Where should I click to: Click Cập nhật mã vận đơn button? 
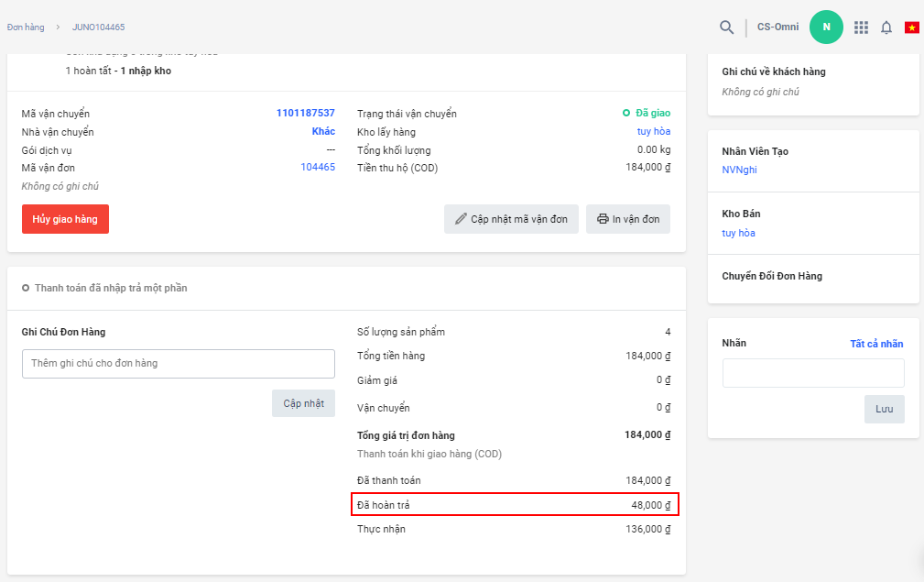click(x=511, y=219)
